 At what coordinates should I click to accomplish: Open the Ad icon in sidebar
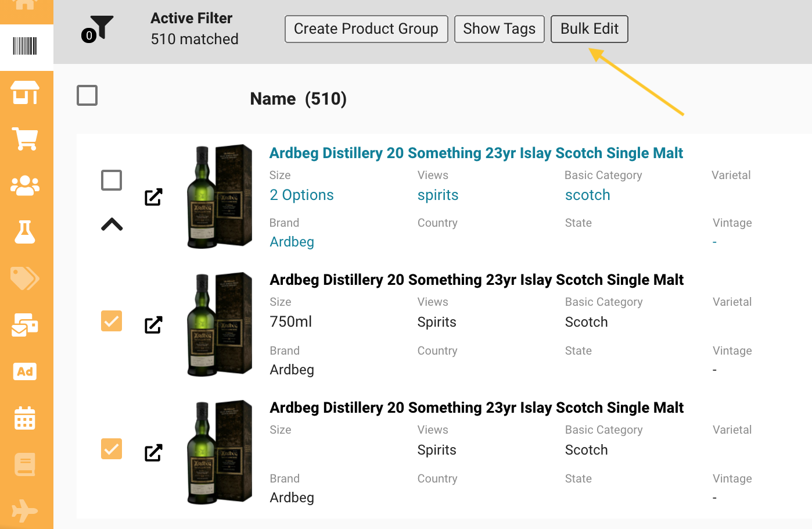pyautogui.click(x=25, y=371)
